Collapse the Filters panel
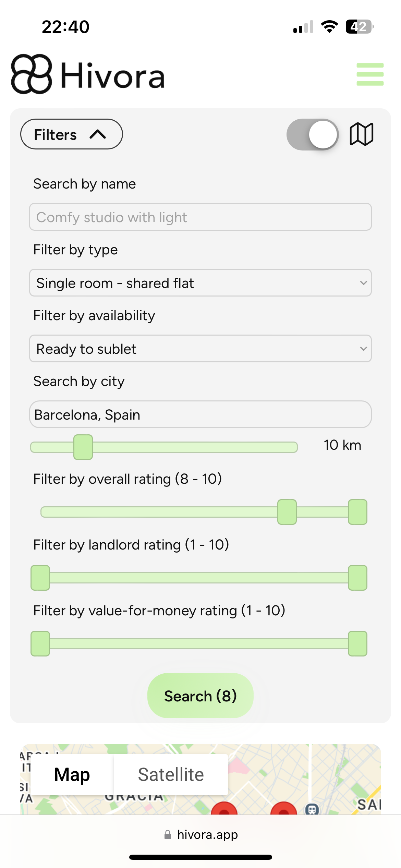This screenshot has width=401, height=868. 72,134
